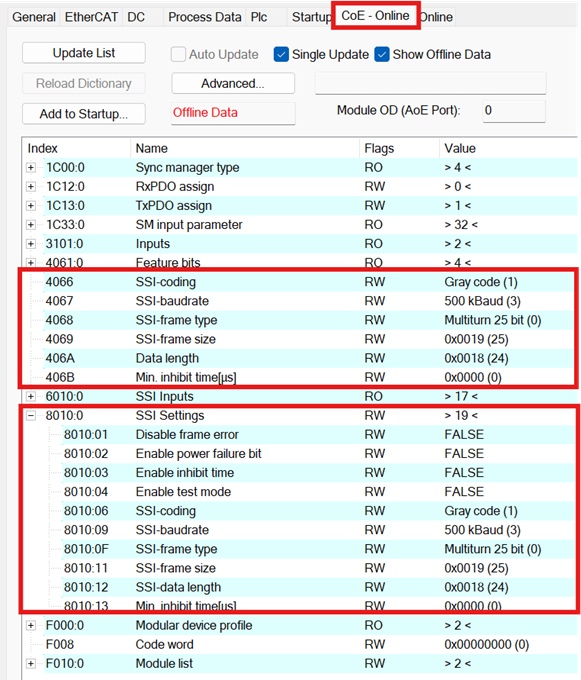Expand the 6010:0 SSI Inputs entry
Screen dimensions: 581x680
coord(31,396)
